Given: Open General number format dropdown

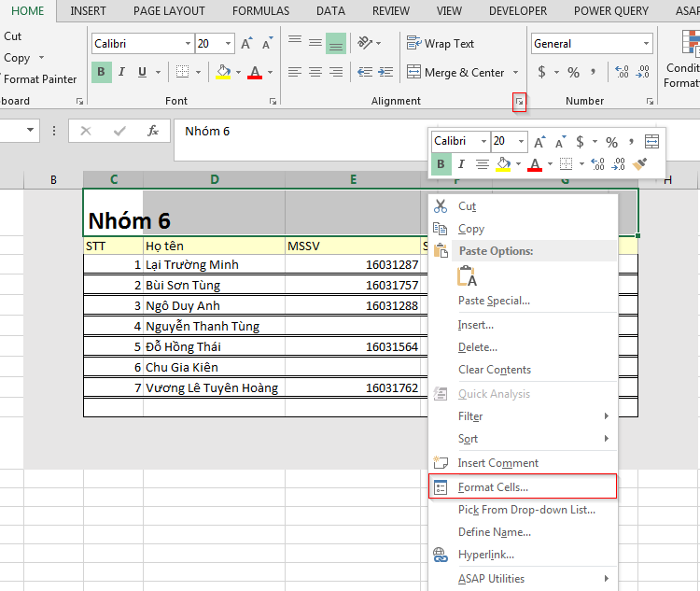Looking at the screenshot, I should pyautogui.click(x=646, y=43).
